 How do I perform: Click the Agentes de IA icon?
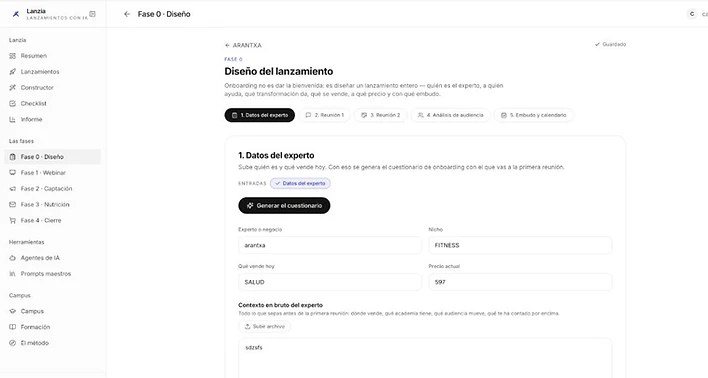point(13,258)
